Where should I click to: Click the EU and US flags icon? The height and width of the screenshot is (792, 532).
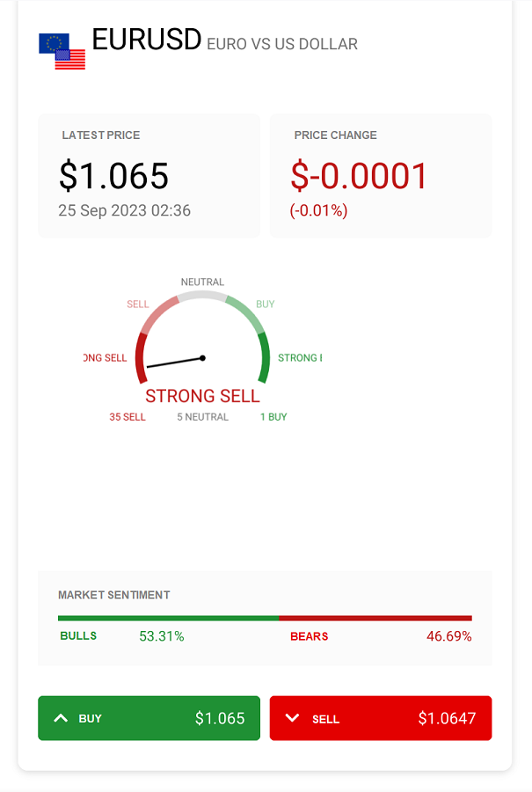(62, 51)
